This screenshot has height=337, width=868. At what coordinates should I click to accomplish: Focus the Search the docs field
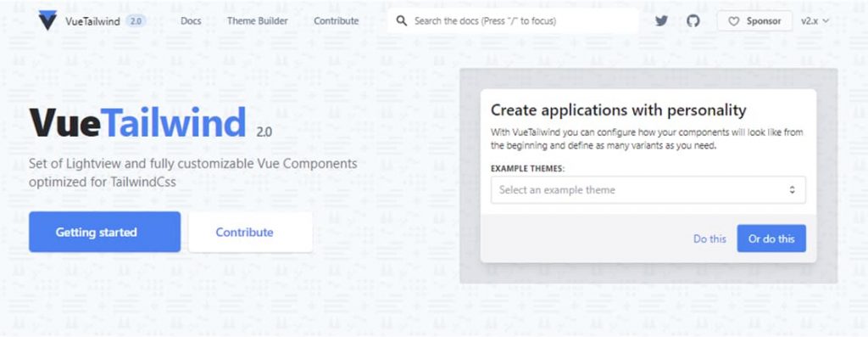pos(513,21)
